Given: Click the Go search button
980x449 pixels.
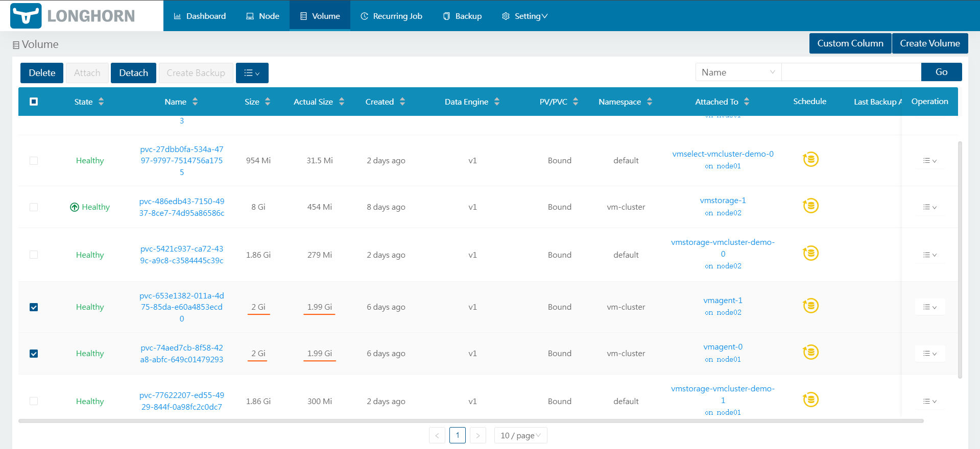Looking at the screenshot, I should [941, 72].
